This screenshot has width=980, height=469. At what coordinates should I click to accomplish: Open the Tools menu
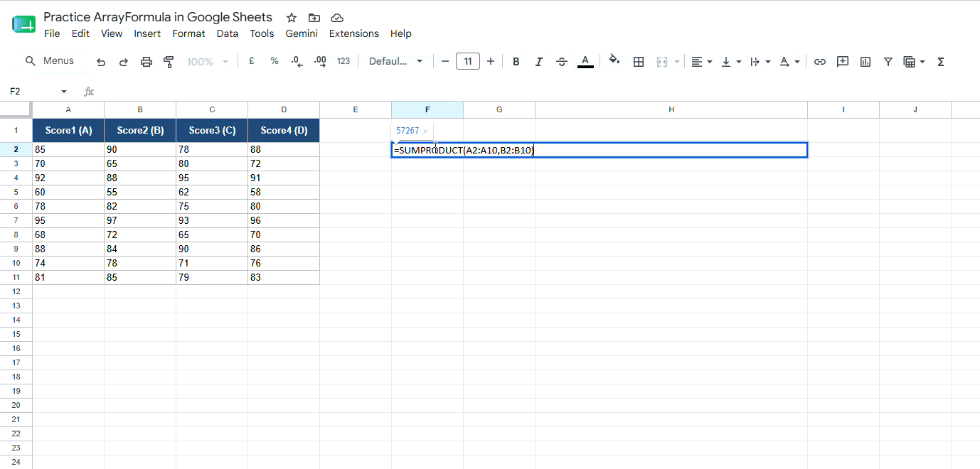pyautogui.click(x=262, y=33)
